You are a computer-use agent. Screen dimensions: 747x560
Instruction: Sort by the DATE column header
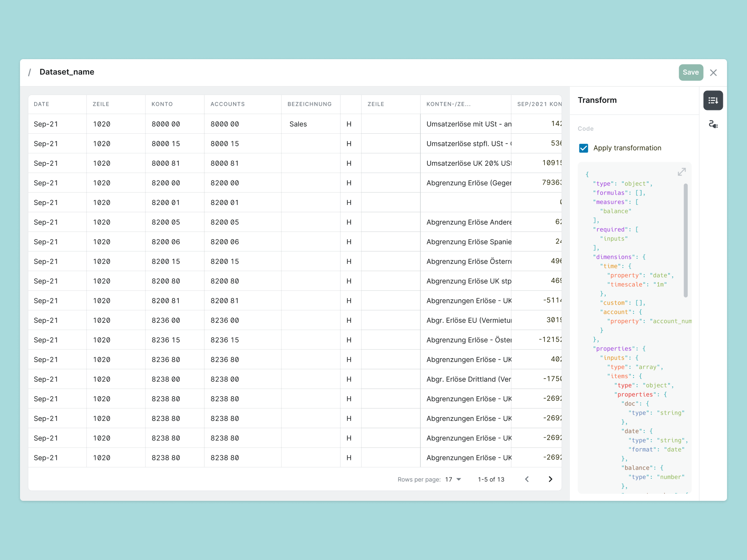click(41, 104)
